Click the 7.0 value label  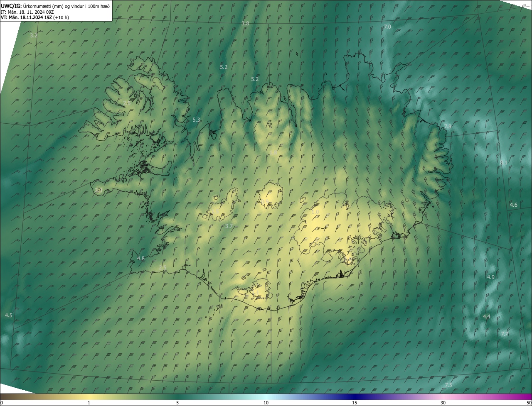click(387, 27)
